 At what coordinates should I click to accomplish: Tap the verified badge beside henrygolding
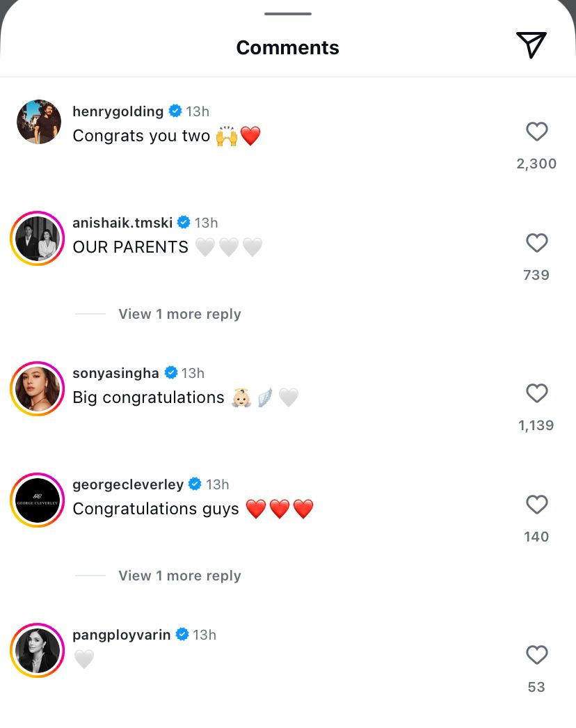click(x=175, y=111)
